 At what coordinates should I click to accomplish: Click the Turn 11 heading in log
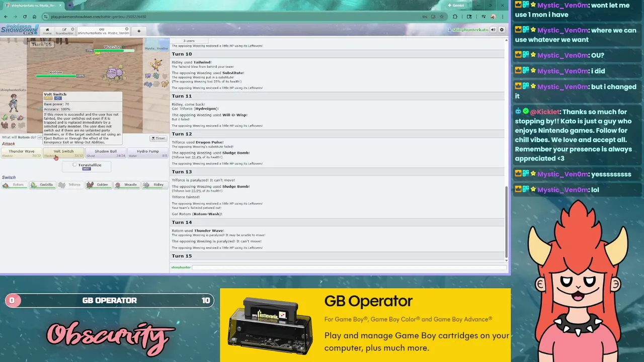tap(182, 96)
